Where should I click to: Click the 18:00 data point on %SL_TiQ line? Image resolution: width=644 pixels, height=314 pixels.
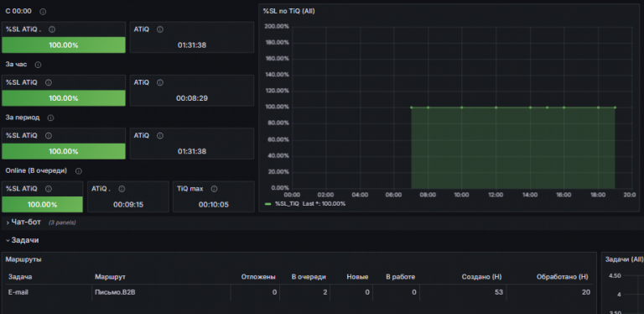pyautogui.click(x=598, y=107)
